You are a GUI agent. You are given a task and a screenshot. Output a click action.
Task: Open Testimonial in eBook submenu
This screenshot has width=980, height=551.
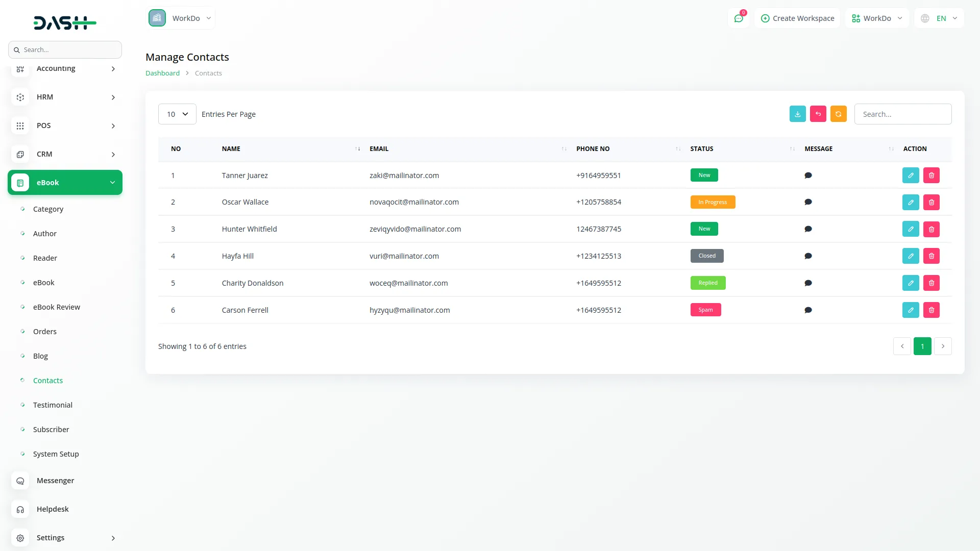coord(53,405)
